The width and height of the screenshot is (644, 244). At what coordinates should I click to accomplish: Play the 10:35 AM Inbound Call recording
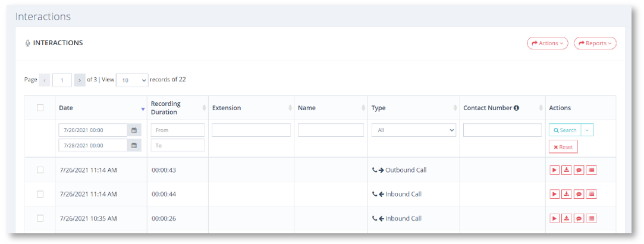(554, 218)
